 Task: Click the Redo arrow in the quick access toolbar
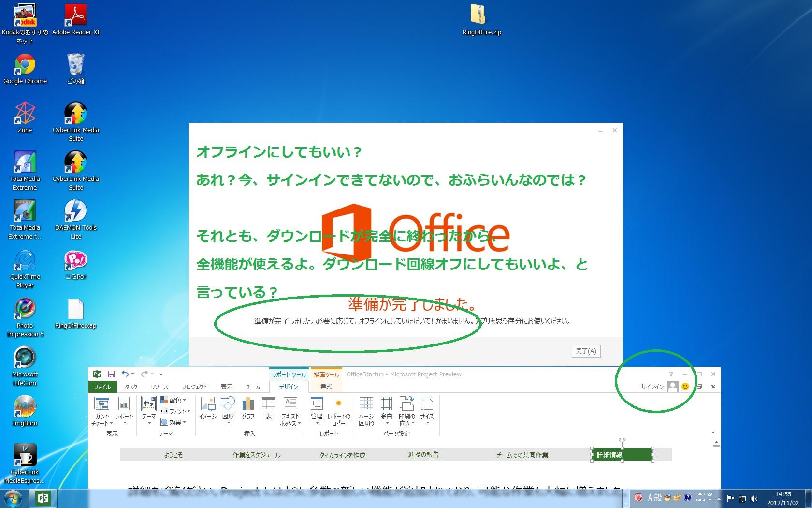pos(144,374)
